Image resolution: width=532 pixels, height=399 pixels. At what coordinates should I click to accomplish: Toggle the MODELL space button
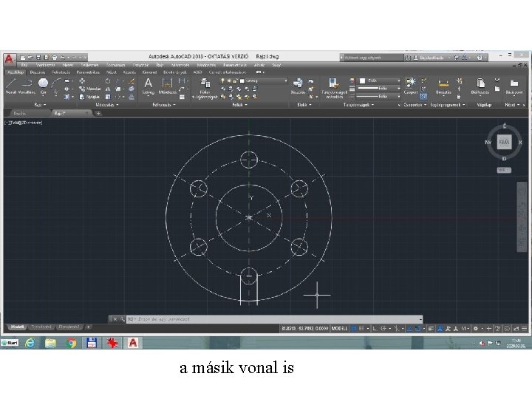339,328
